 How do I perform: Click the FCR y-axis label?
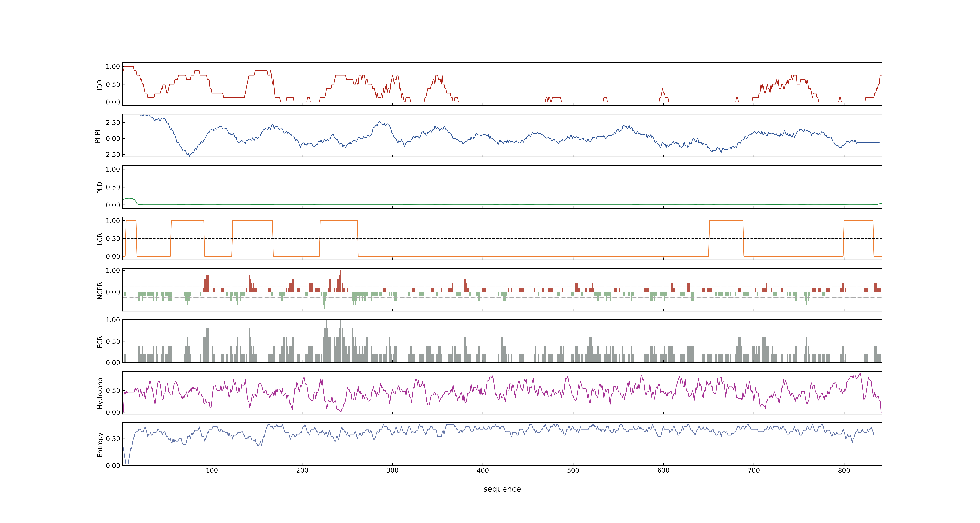click(100, 341)
